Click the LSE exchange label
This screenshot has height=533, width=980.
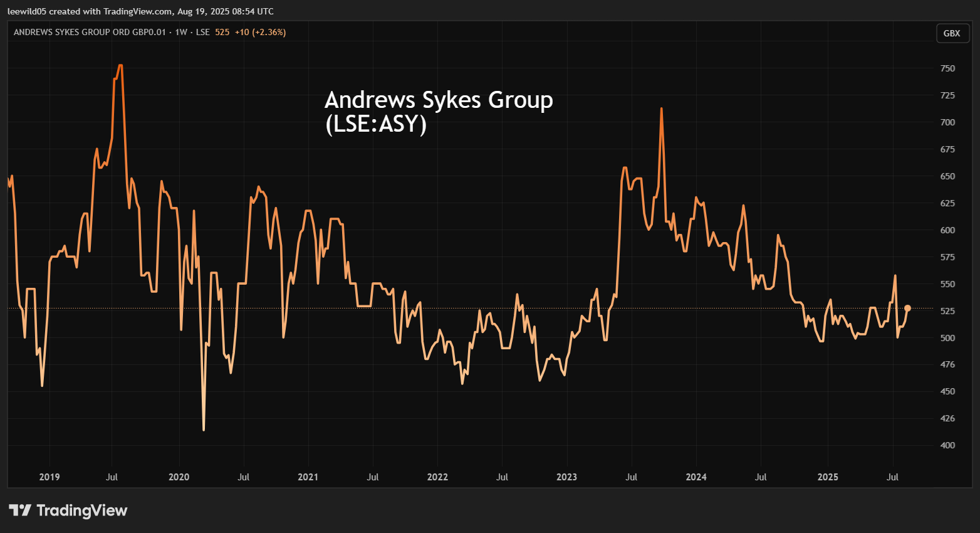tap(202, 32)
